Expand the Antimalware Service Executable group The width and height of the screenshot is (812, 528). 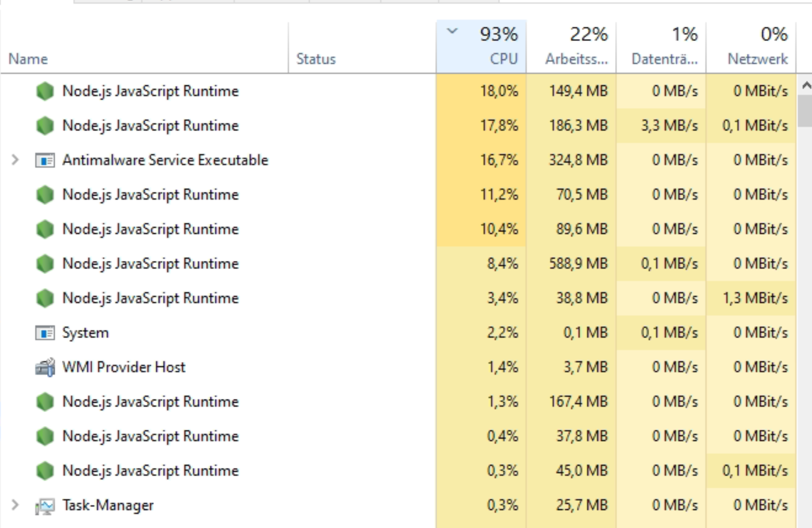(15, 160)
